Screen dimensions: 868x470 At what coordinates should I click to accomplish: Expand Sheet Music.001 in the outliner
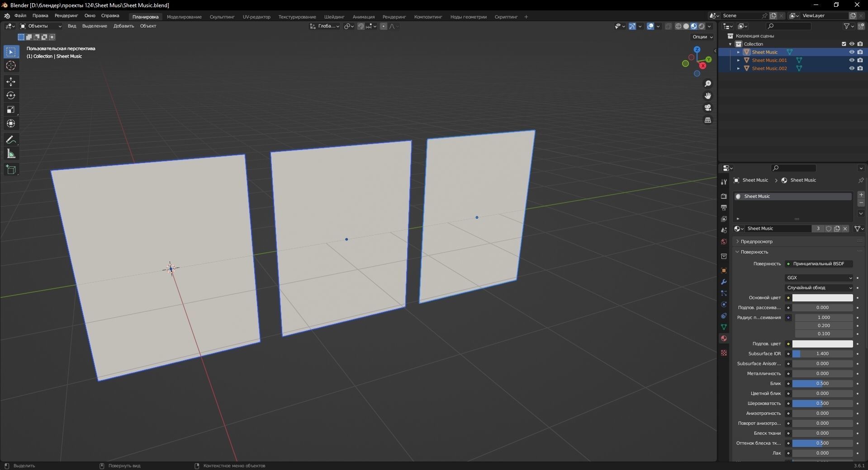(x=739, y=60)
